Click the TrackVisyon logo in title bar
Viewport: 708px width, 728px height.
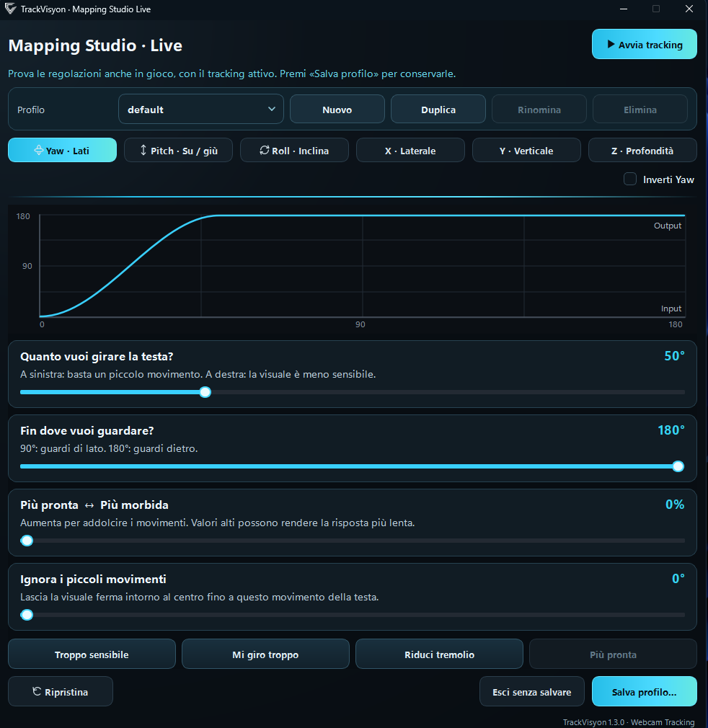pyautogui.click(x=10, y=9)
